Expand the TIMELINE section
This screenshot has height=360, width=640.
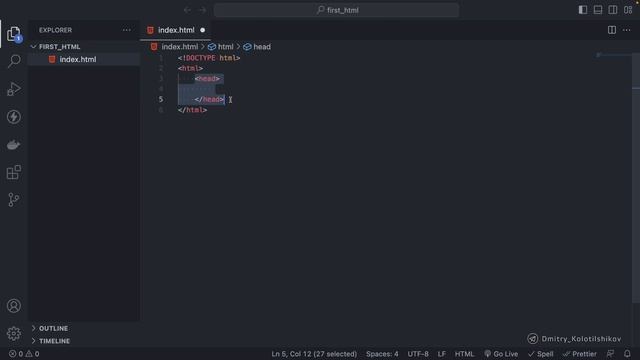pyautogui.click(x=83, y=341)
